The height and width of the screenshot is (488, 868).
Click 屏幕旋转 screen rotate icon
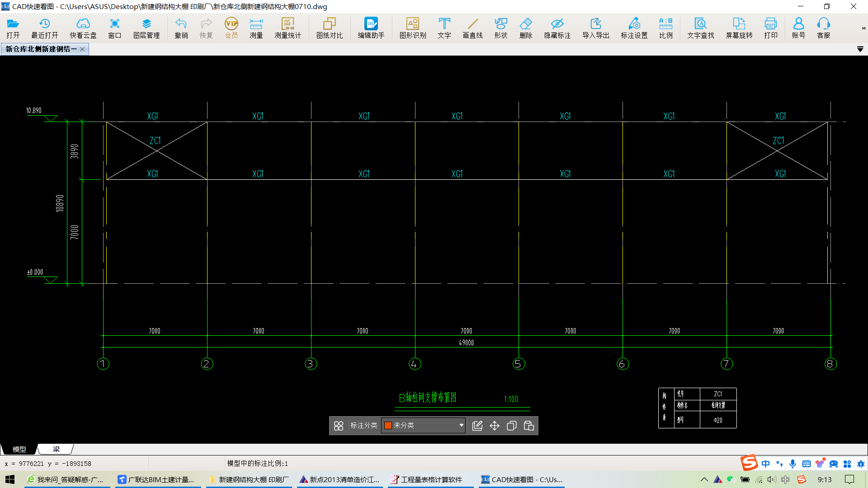(x=739, y=28)
